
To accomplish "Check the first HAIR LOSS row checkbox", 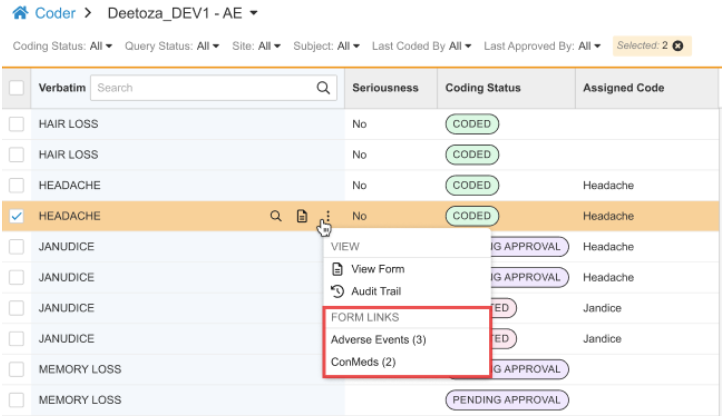I will tap(16, 124).
